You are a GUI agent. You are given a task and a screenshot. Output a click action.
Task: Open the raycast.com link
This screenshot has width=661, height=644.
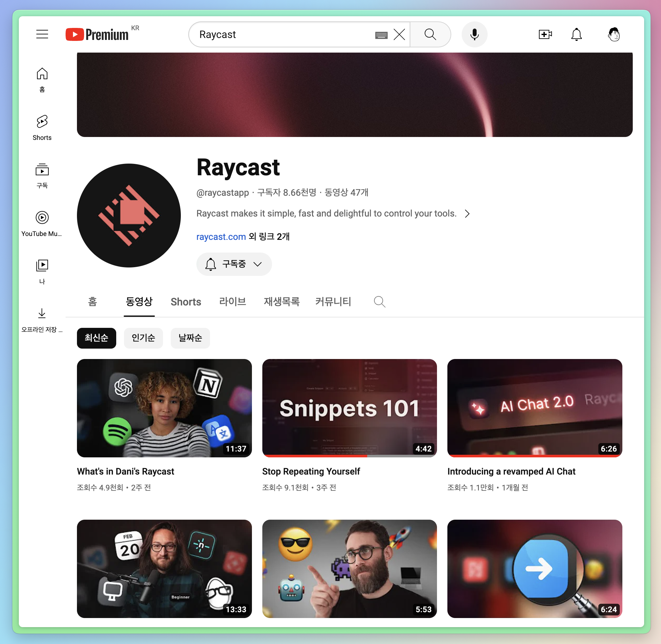(x=221, y=237)
